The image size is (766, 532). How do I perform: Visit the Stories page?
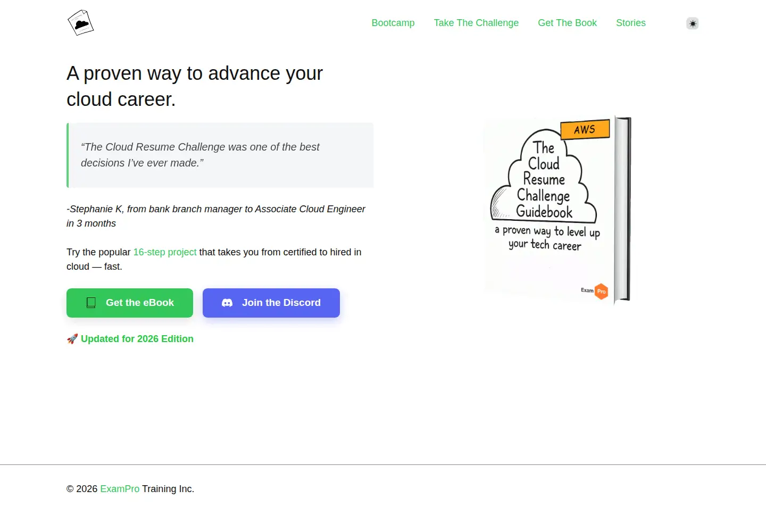tap(631, 23)
